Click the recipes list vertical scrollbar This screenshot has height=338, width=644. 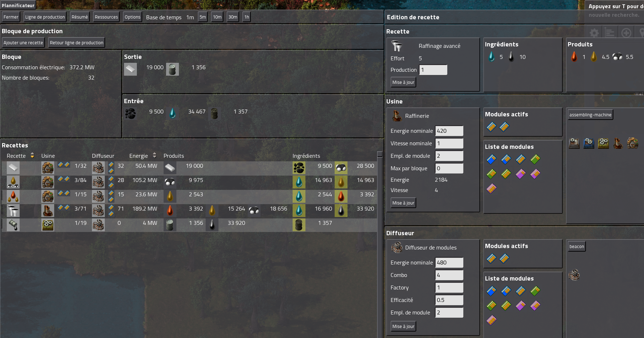coord(380,244)
